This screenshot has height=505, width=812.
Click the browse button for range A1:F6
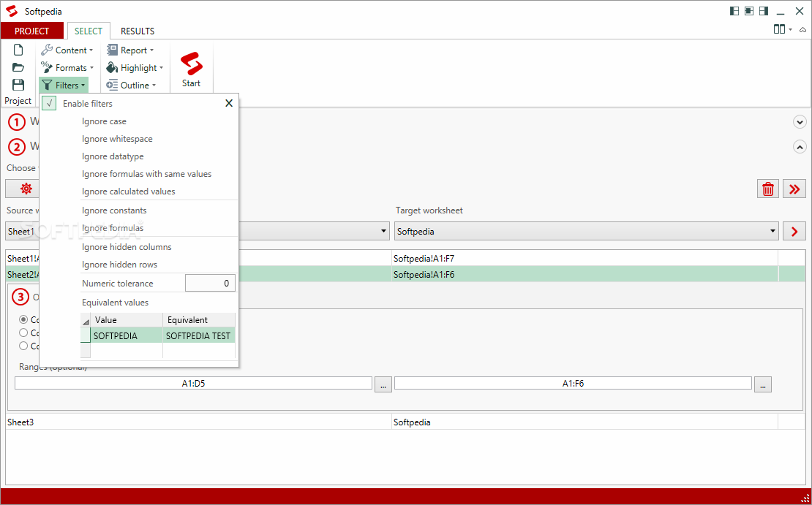(763, 384)
